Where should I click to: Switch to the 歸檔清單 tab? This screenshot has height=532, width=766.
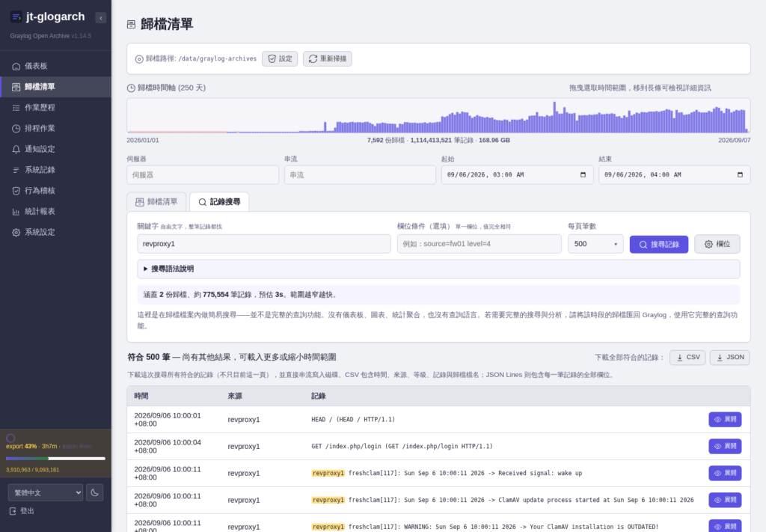point(156,202)
